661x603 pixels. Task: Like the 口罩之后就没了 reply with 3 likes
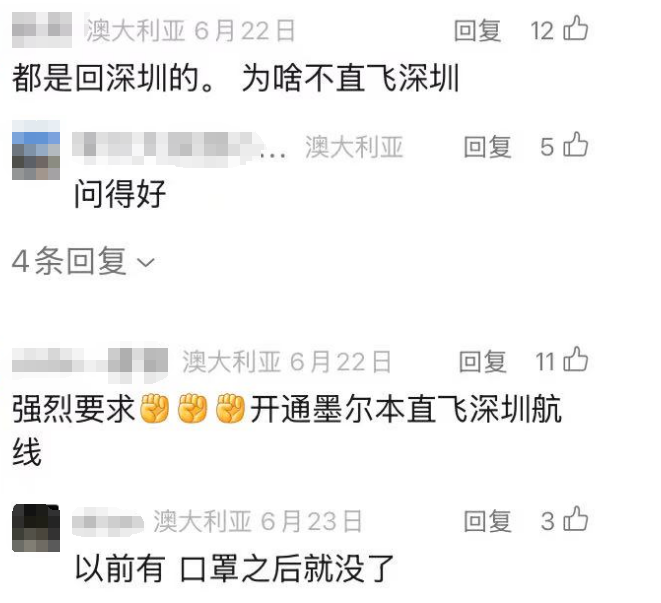[575, 519]
